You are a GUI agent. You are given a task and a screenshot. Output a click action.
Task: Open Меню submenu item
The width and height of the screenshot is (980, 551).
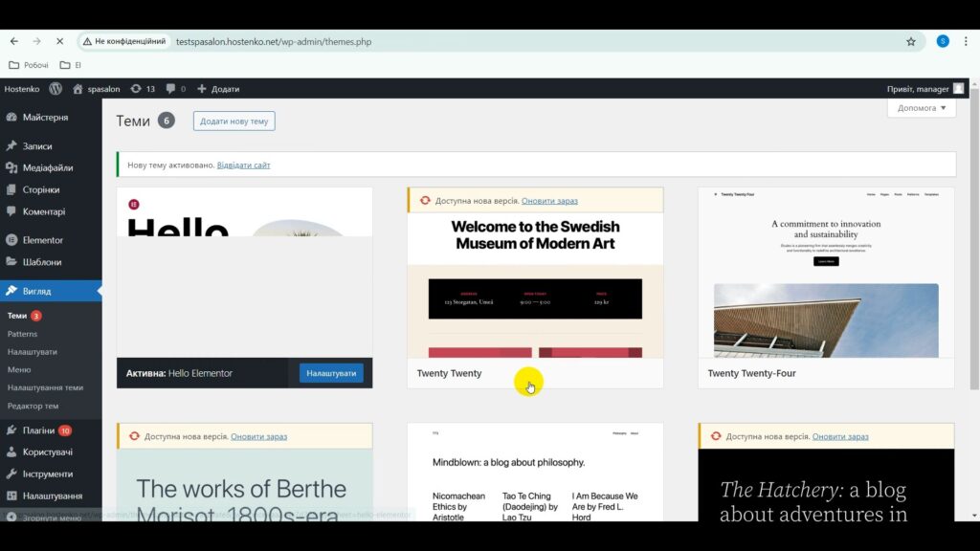[19, 370]
